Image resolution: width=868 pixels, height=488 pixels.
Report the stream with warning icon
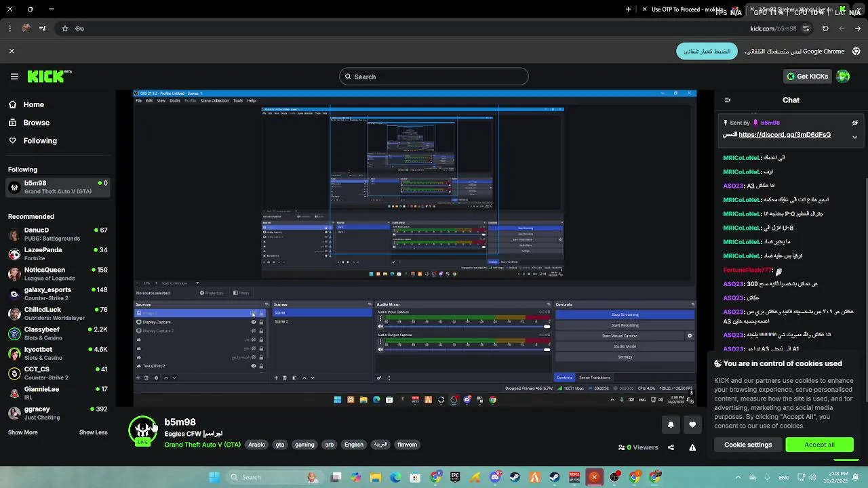692,447
